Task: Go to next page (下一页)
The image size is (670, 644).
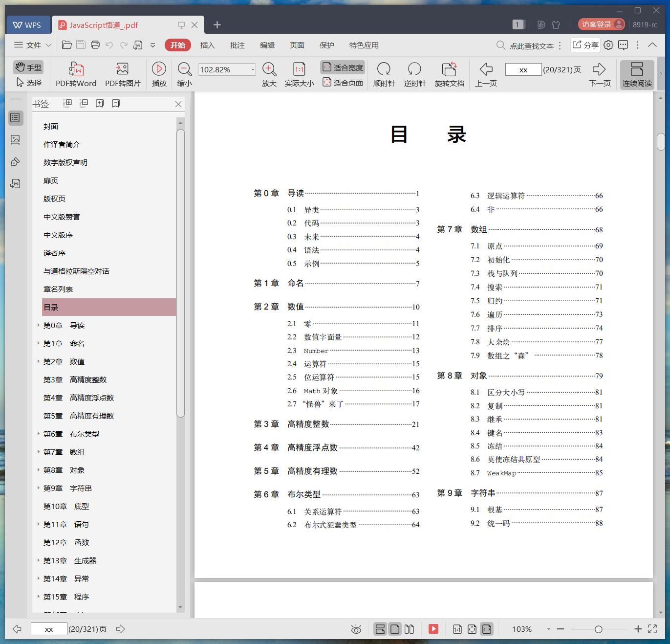Action: [x=600, y=74]
